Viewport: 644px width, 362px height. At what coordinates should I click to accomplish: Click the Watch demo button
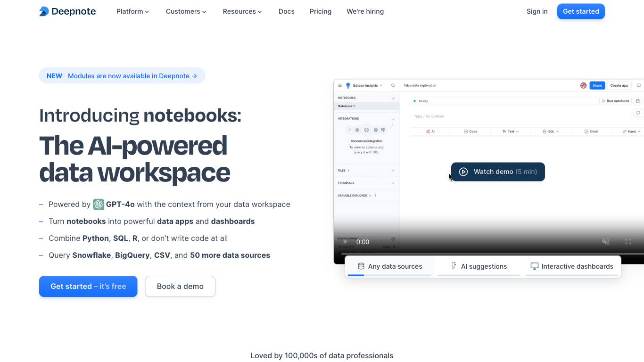point(498,172)
